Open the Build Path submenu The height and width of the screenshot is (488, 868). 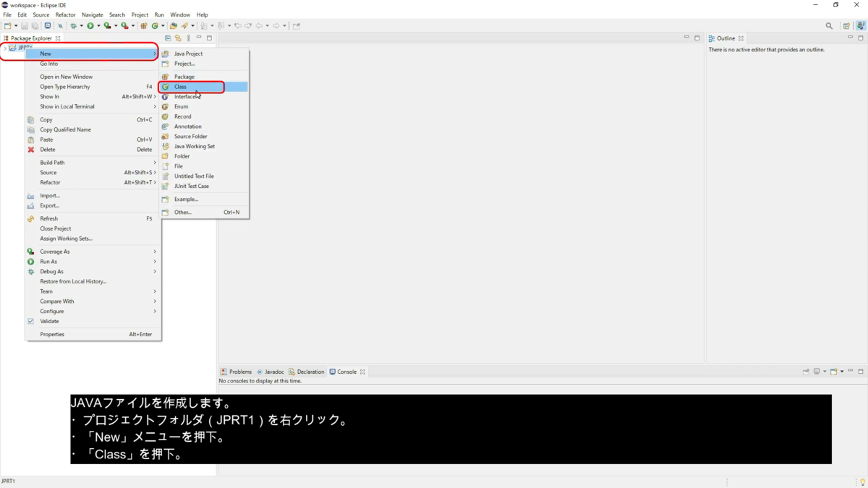[x=93, y=163]
